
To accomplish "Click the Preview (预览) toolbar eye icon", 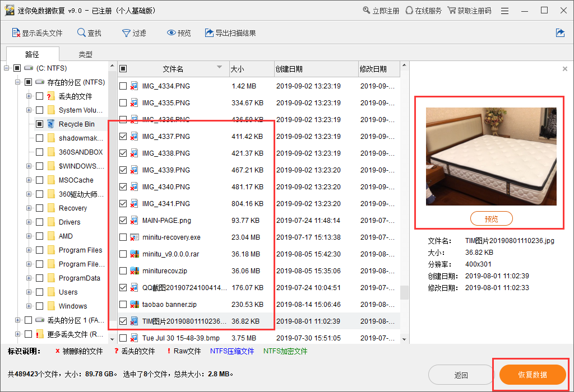I will [x=171, y=33].
